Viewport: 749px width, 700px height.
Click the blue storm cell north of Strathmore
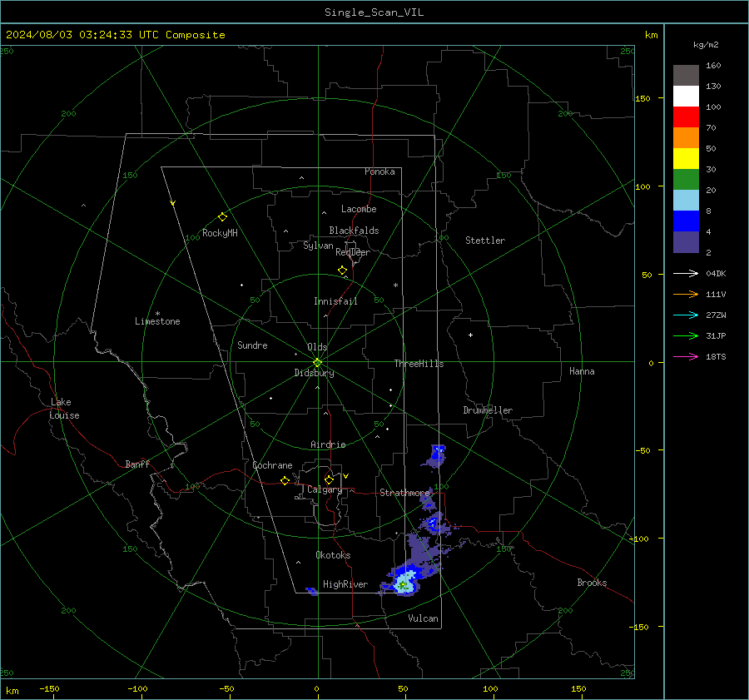(437, 455)
